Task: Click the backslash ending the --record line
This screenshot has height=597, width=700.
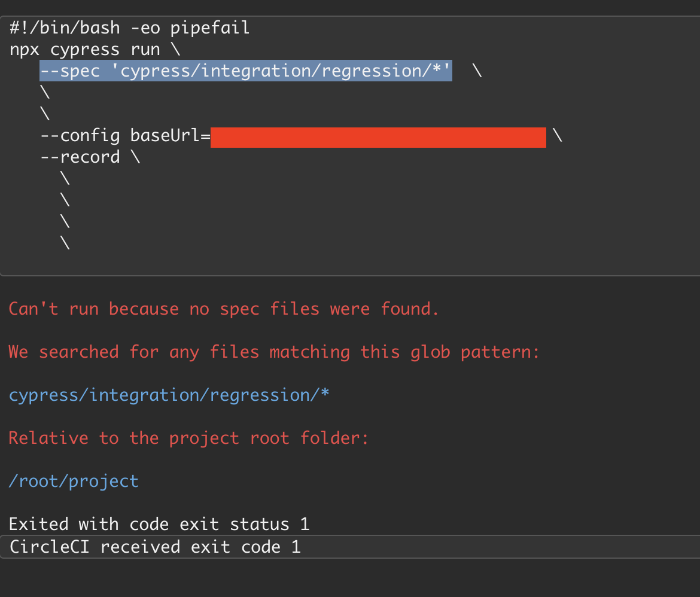Action: 138,156
